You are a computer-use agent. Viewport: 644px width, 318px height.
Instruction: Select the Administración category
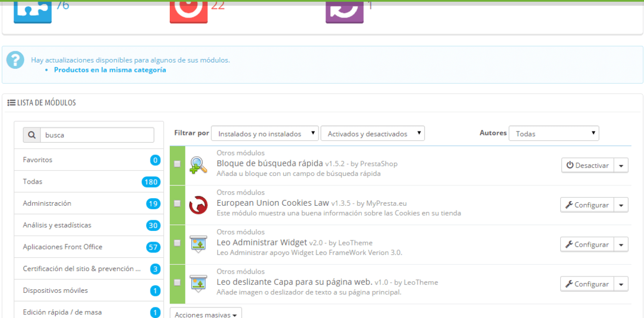[x=89, y=203]
